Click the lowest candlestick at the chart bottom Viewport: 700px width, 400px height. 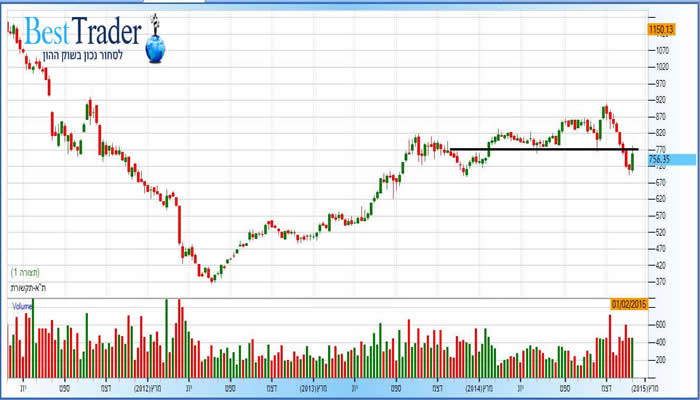pyautogui.click(x=212, y=276)
